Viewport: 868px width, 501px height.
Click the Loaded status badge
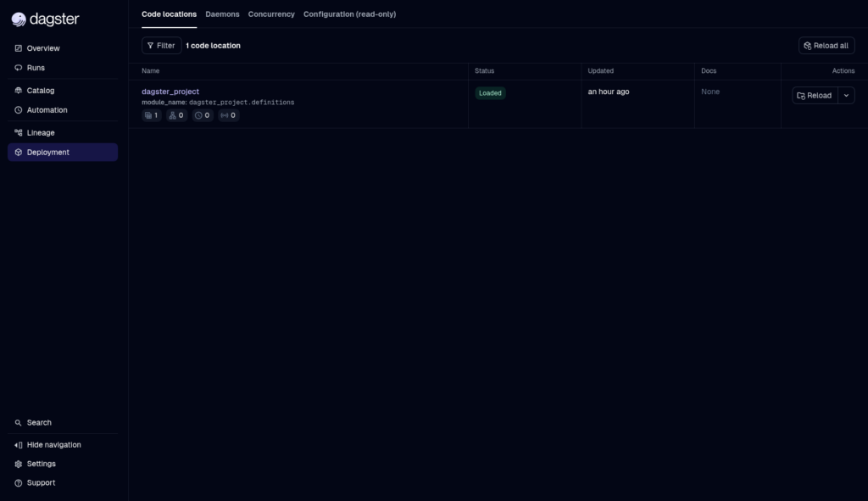pos(490,93)
